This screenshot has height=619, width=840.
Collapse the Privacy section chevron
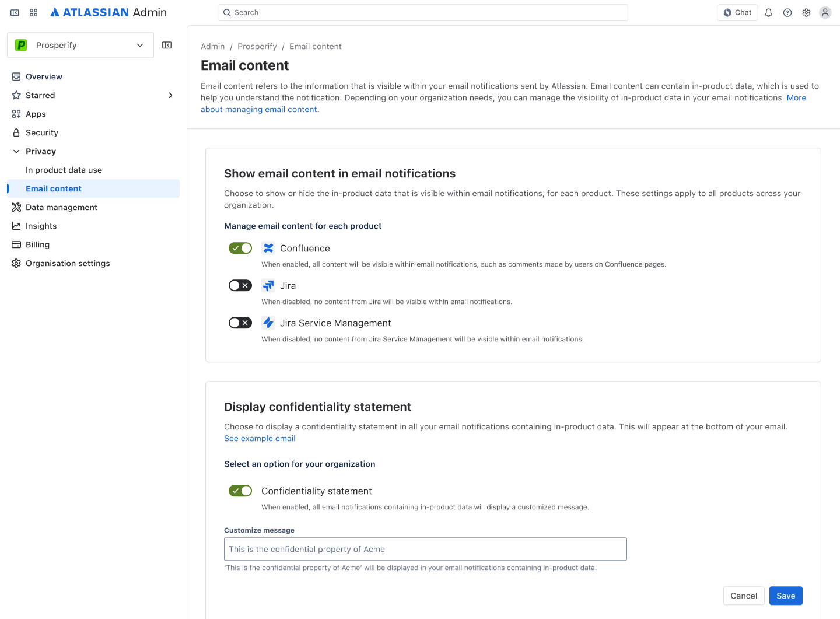click(16, 151)
